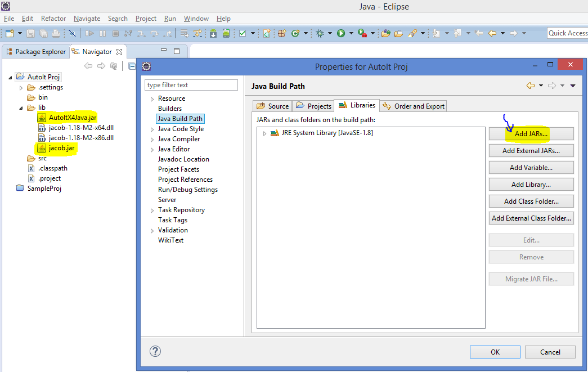Open the Debug tool using the bug icon
The height and width of the screenshot is (372, 588).
coord(318,33)
